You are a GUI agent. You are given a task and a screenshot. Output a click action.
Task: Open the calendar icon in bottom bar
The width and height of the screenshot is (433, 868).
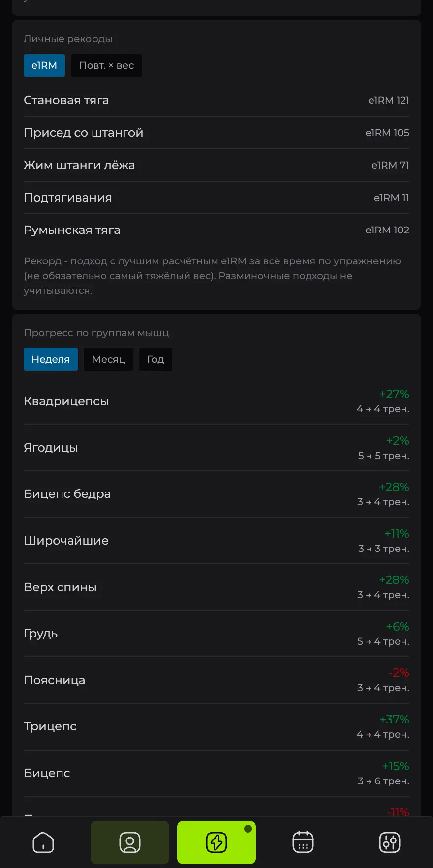(303, 842)
